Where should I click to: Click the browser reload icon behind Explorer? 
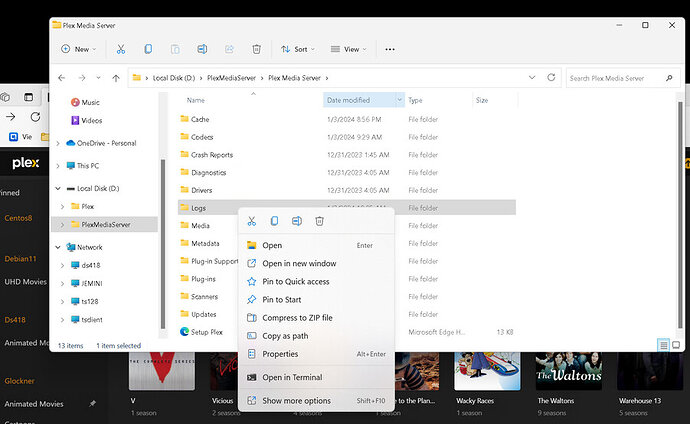35,117
